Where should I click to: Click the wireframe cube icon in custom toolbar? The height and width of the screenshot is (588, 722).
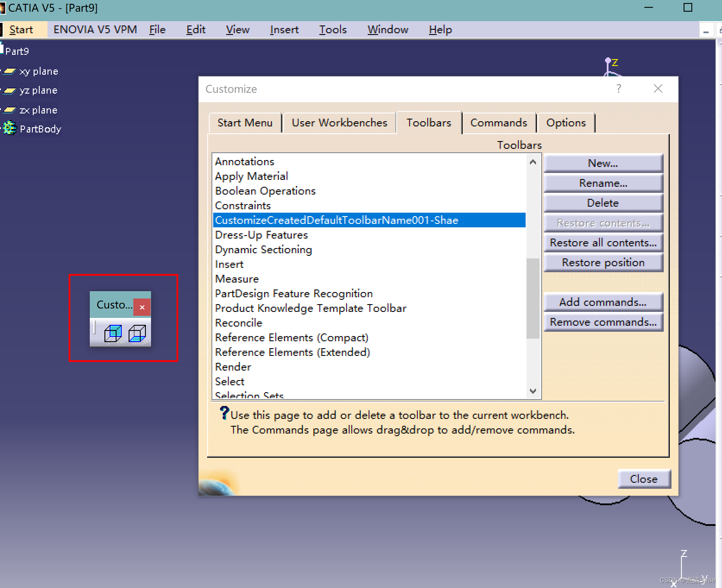(x=137, y=333)
